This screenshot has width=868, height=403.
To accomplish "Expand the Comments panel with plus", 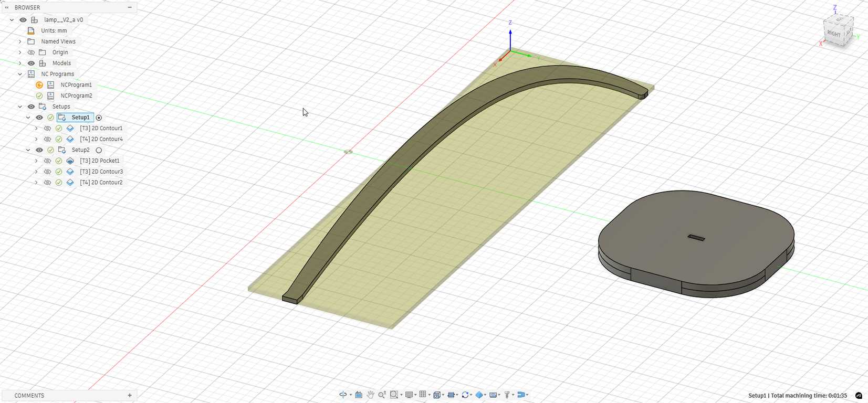I will tap(130, 396).
